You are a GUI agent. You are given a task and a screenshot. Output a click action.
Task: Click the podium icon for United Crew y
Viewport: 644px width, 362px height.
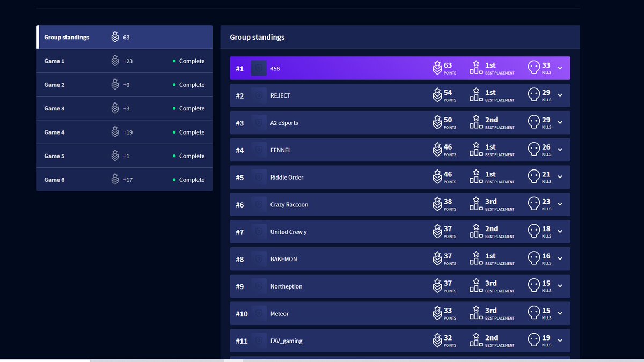(476, 231)
